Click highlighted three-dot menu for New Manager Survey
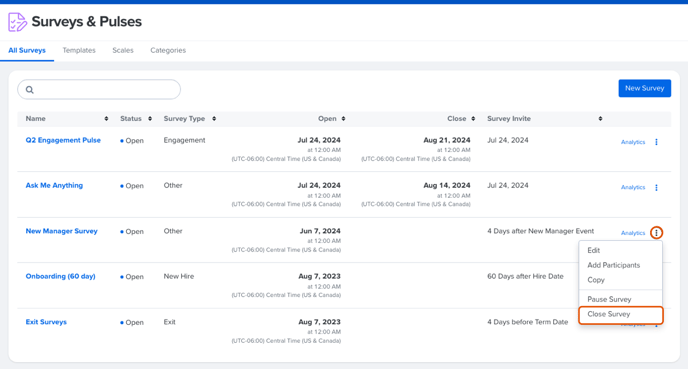Image resolution: width=688 pixels, height=369 pixels. point(656,233)
